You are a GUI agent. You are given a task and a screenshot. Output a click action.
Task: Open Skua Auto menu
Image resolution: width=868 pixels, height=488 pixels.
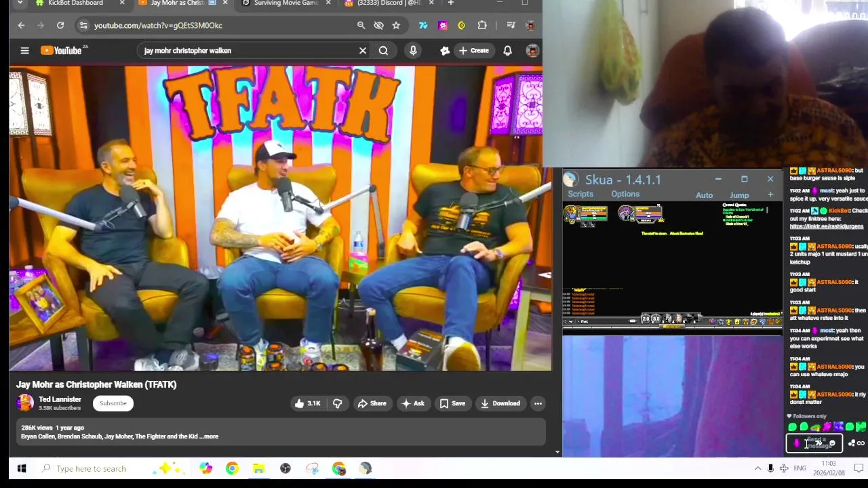(x=704, y=195)
